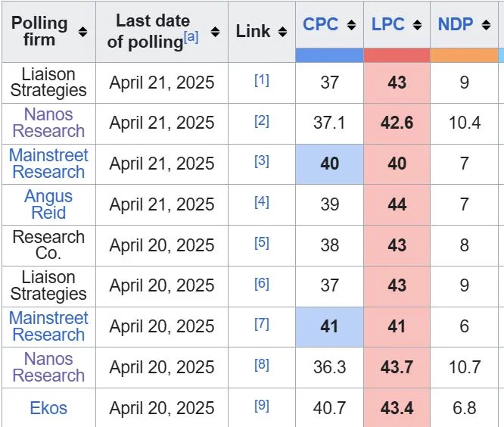This screenshot has width=504, height=427.
Task: Sort by CPC column sort arrows
Action: (x=351, y=25)
